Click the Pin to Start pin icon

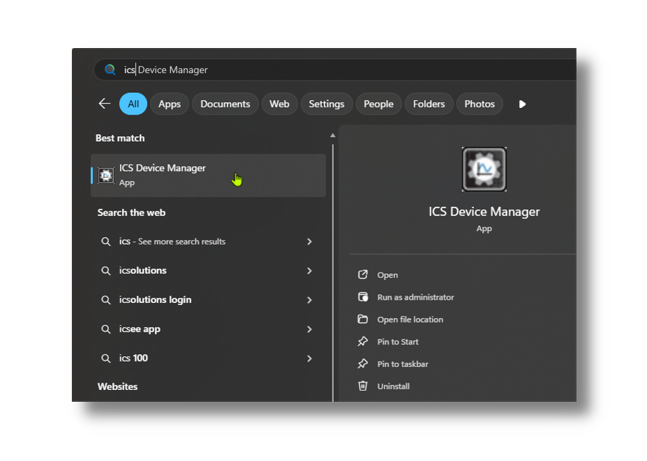coord(362,341)
